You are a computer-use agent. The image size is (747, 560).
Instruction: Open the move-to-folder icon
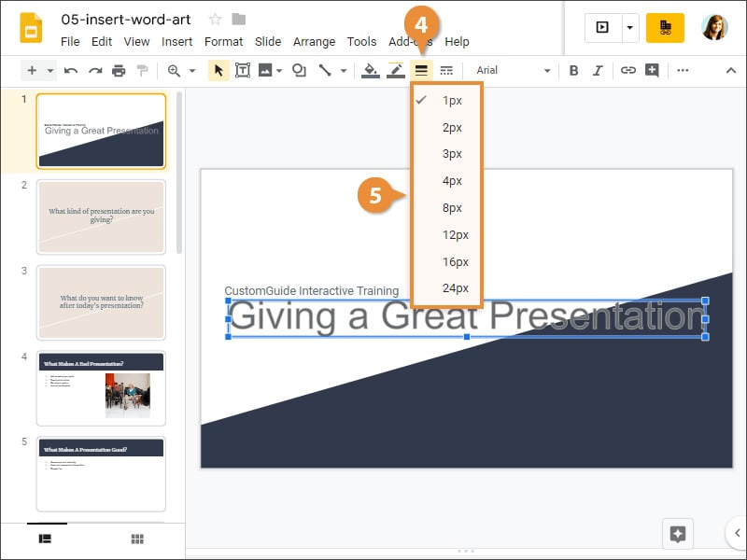[239, 20]
